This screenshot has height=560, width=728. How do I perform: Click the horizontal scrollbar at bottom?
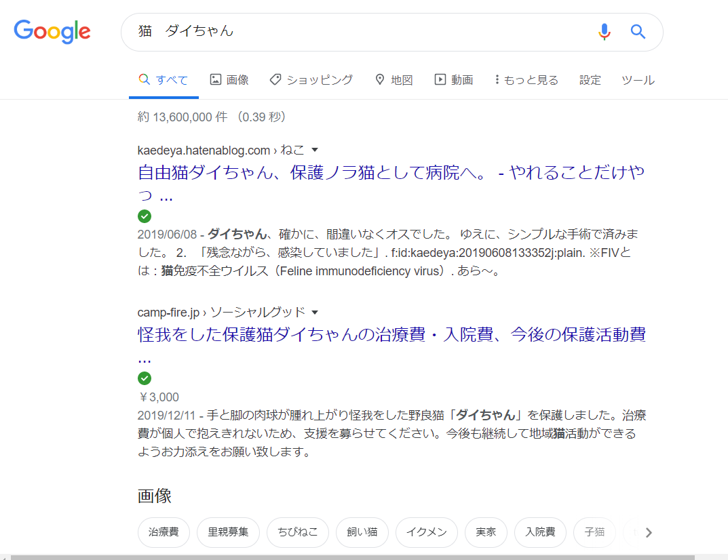(353, 557)
